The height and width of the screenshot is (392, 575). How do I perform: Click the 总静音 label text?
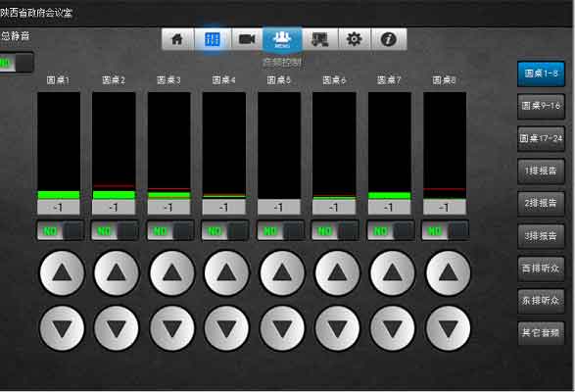pyautogui.click(x=16, y=36)
